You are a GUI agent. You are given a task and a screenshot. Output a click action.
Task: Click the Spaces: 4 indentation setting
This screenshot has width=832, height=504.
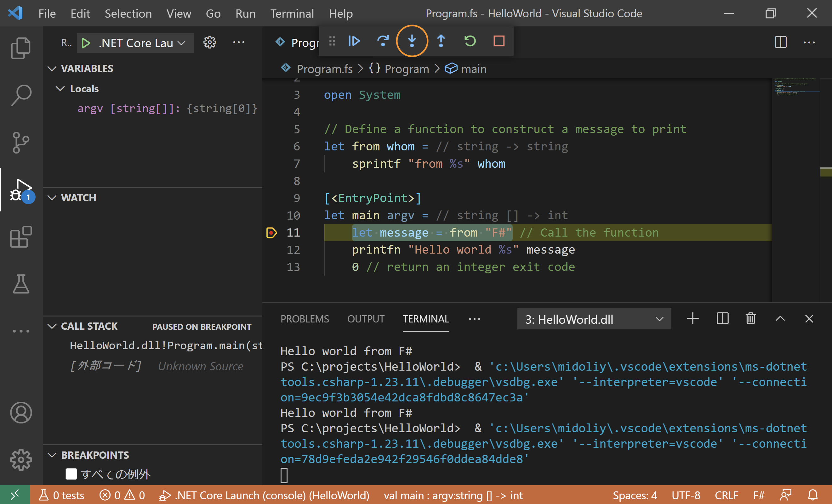tap(635, 496)
